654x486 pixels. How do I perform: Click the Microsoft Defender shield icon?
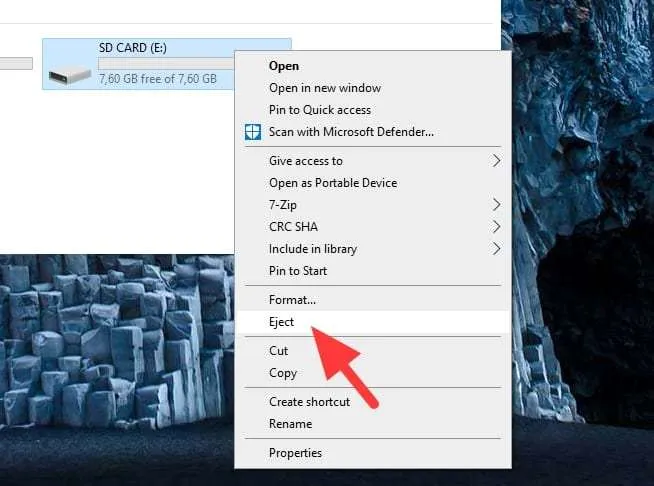253,132
